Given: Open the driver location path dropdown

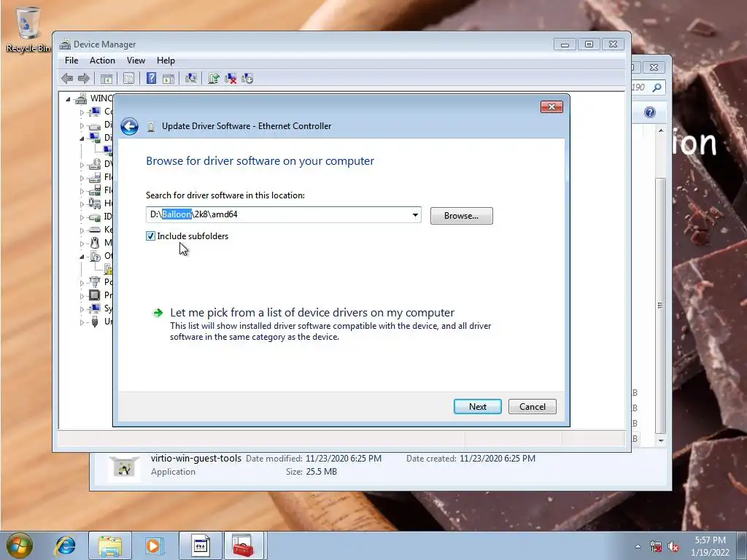Looking at the screenshot, I should [x=415, y=215].
